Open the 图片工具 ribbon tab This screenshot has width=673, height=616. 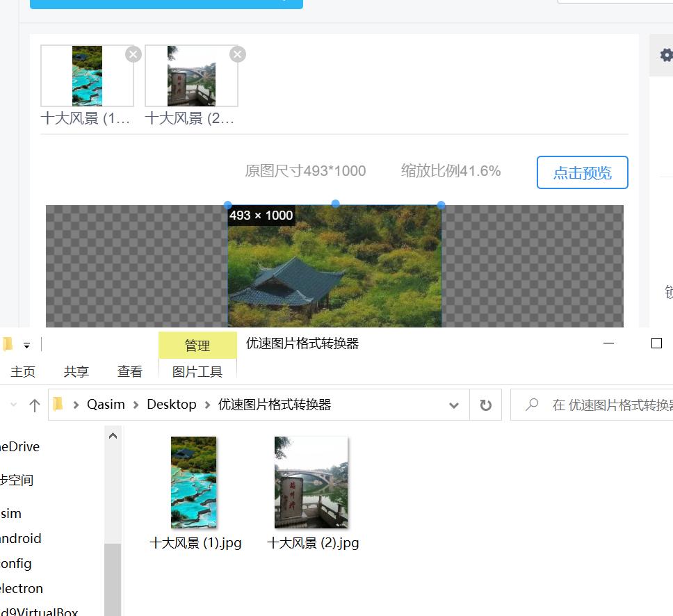(x=197, y=371)
